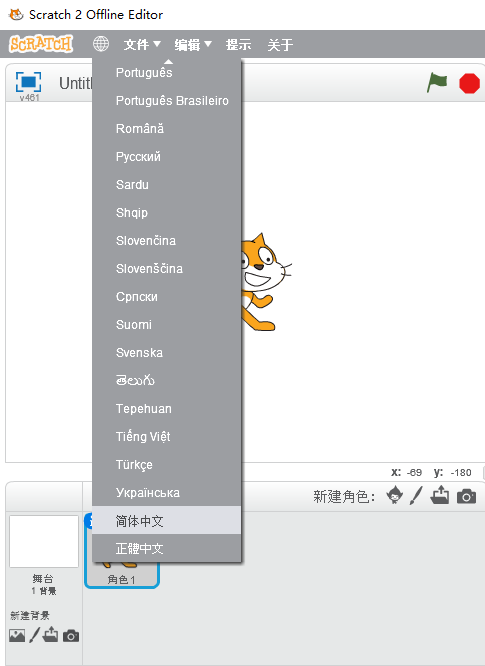
Task: Select Tepehuan language
Action: [x=166, y=409]
